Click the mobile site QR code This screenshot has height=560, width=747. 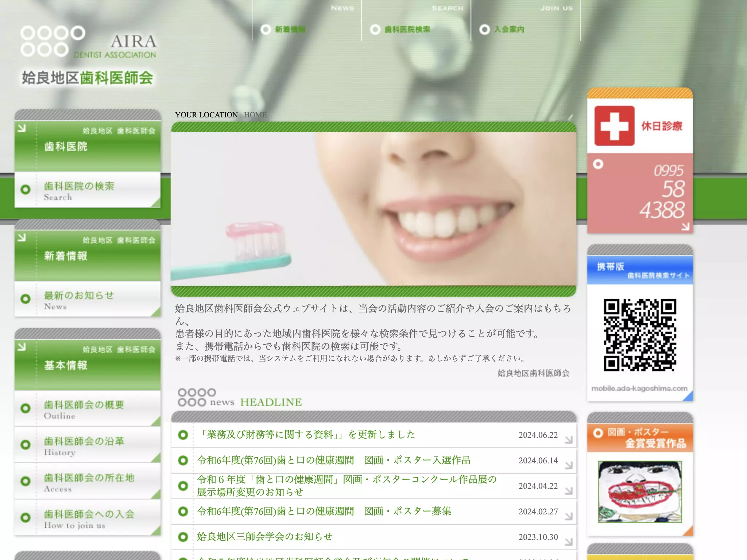[640, 335]
